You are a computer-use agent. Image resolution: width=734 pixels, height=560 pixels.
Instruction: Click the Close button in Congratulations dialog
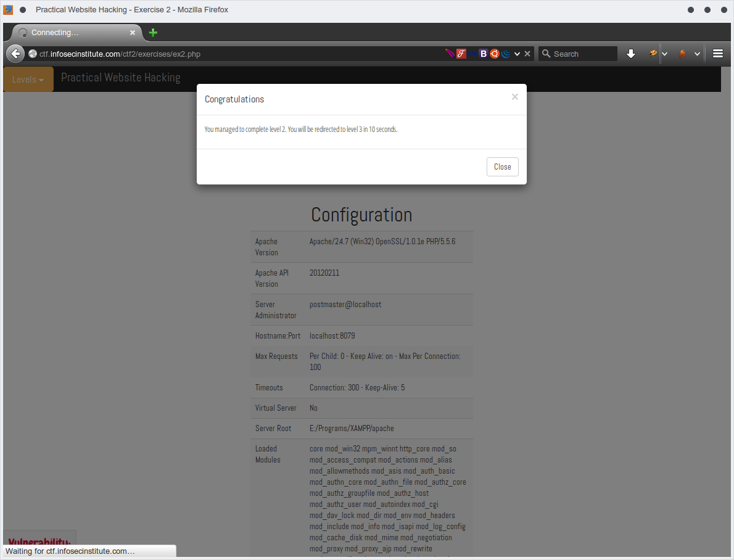click(x=502, y=167)
